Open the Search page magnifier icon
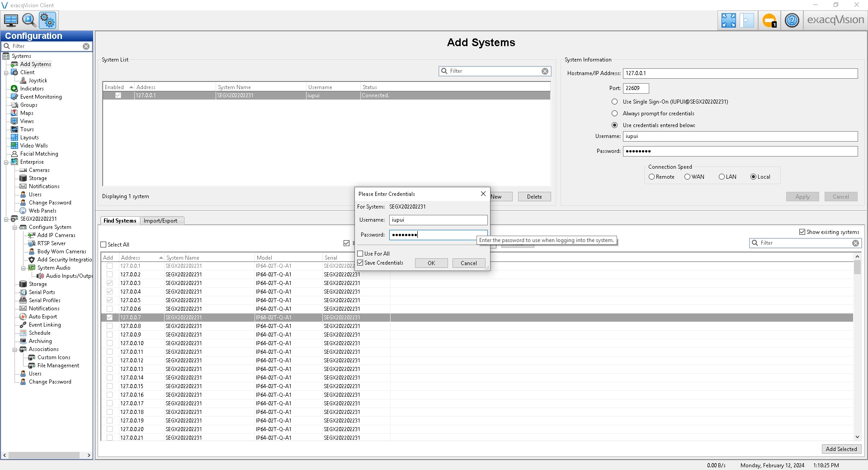The image size is (868, 470). [29, 20]
